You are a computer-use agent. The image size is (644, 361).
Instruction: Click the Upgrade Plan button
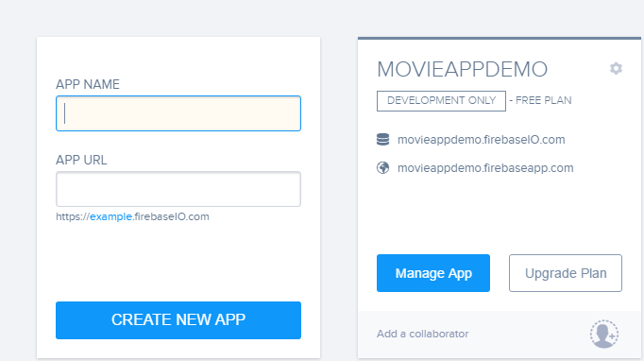tap(566, 273)
